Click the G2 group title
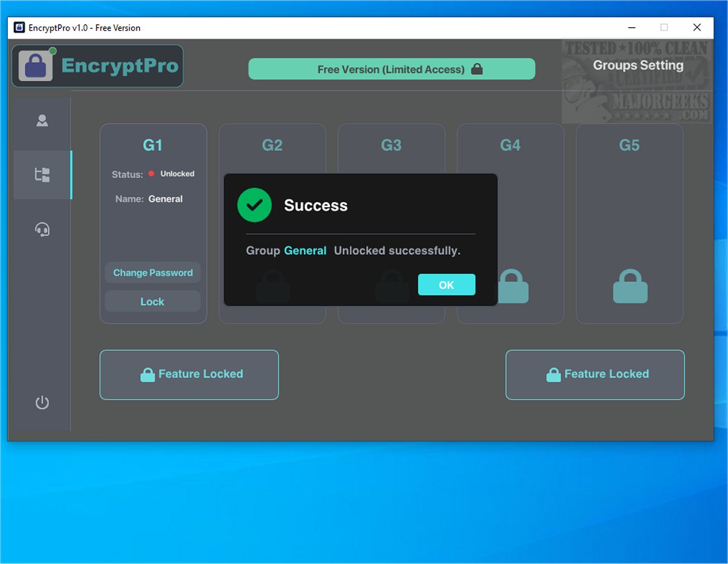 [x=272, y=145]
